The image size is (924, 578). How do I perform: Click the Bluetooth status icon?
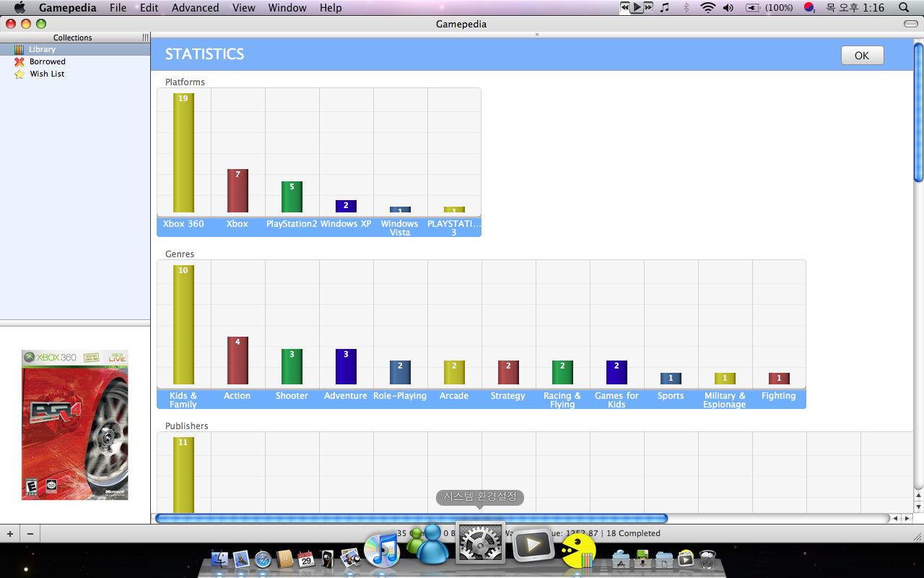pos(687,7)
